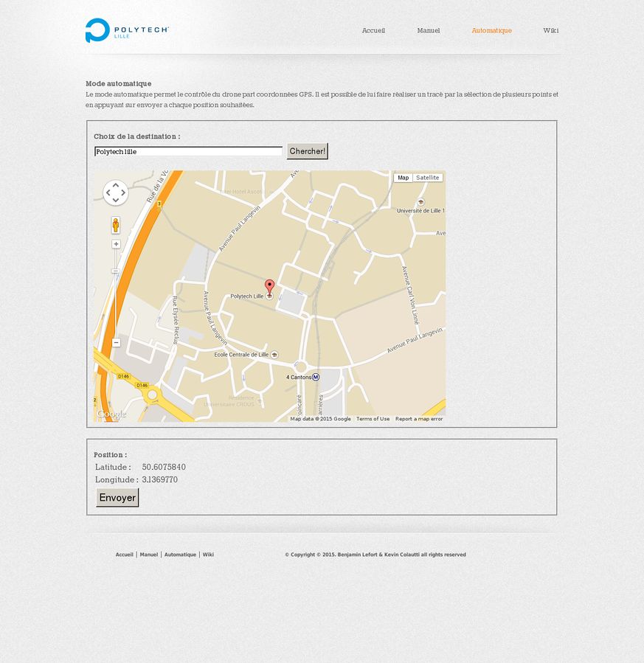Click the Université de Lille 1 icon
644x663 pixels.
point(420,202)
